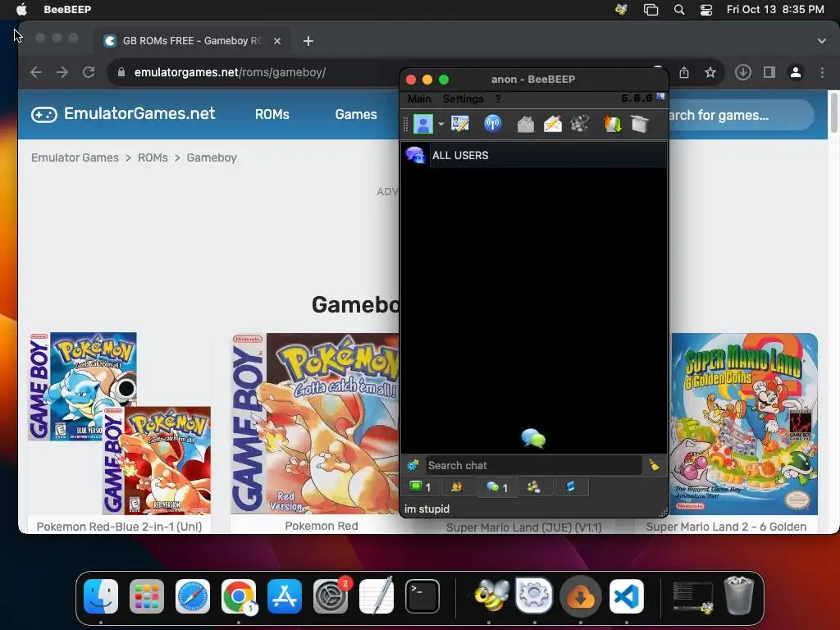Viewport: 840px width, 630px height.
Task: Go forward in the browser
Action: [x=62, y=72]
